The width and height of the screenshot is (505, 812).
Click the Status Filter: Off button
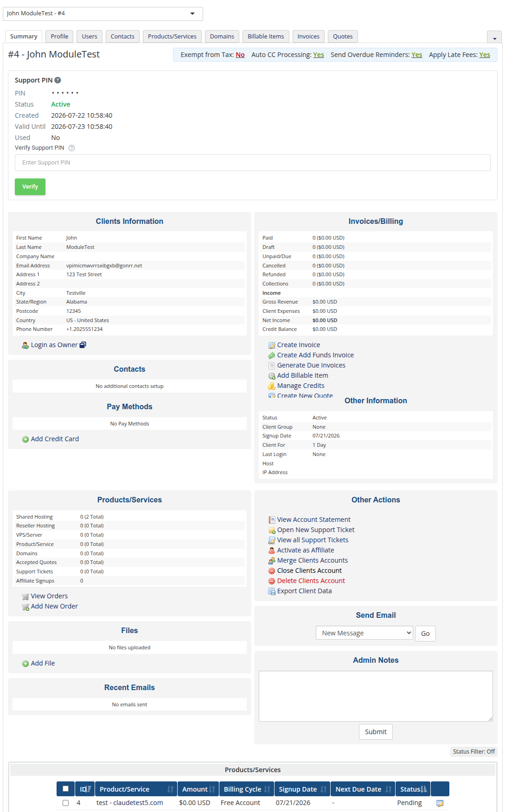pos(474,752)
